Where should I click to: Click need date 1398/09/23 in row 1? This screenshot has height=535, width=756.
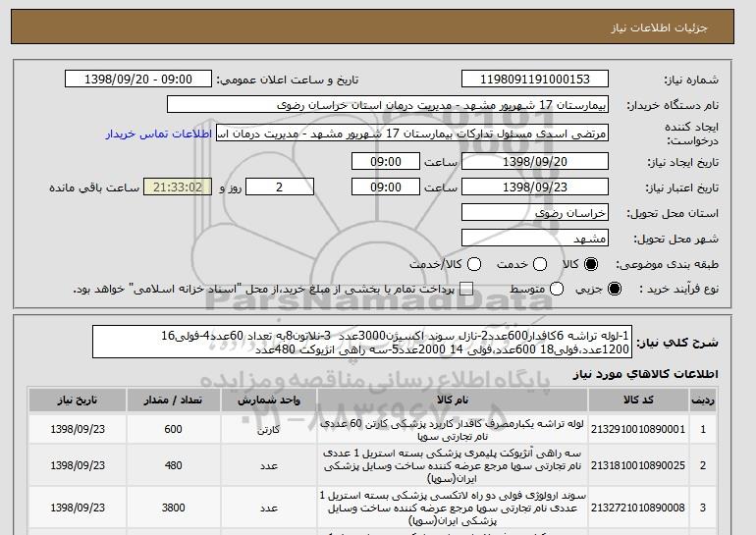[x=78, y=429]
